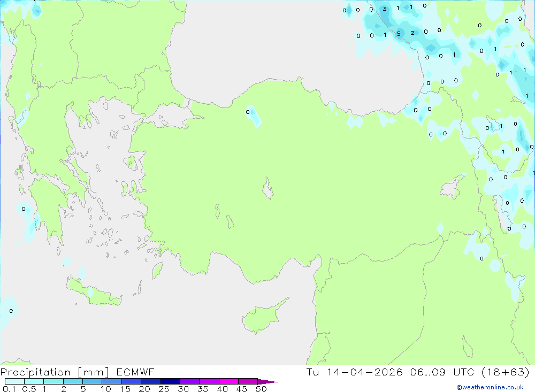This screenshot has height=392, width=535.
Task: Click the '50' legend scale label
Action: point(261,389)
